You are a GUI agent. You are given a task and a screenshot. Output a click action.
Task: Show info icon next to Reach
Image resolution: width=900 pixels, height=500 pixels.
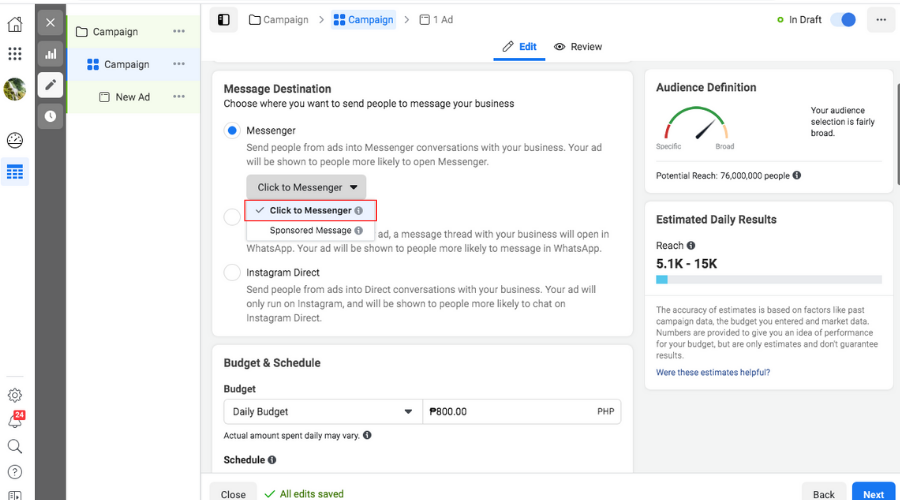pos(691,245)
